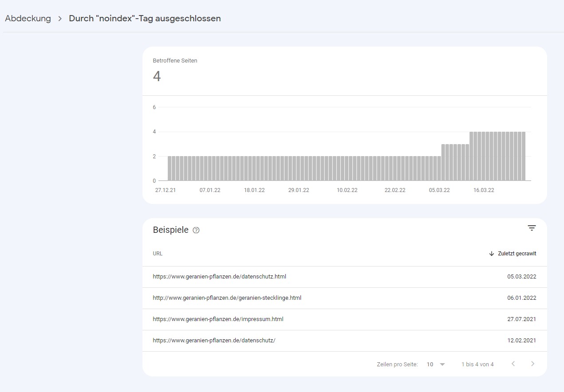Click the URL column header
The height and width of the screenshot is (392, 564).
158,254
